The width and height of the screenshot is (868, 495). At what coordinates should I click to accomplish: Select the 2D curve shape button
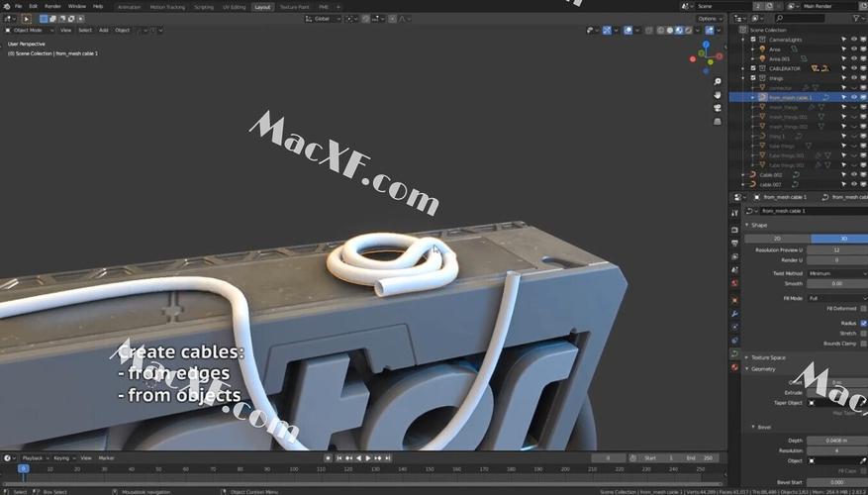777,239
